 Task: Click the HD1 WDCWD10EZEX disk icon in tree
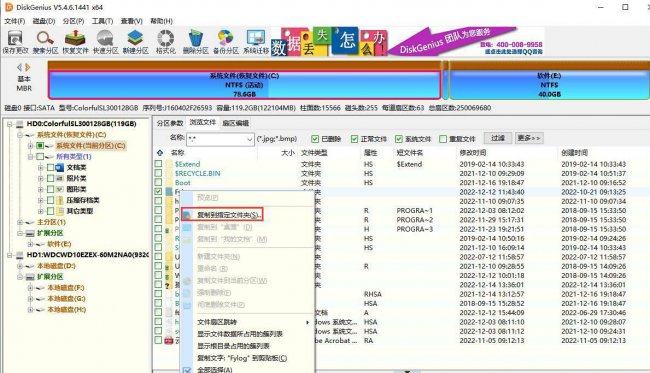(x=20, y=254)
